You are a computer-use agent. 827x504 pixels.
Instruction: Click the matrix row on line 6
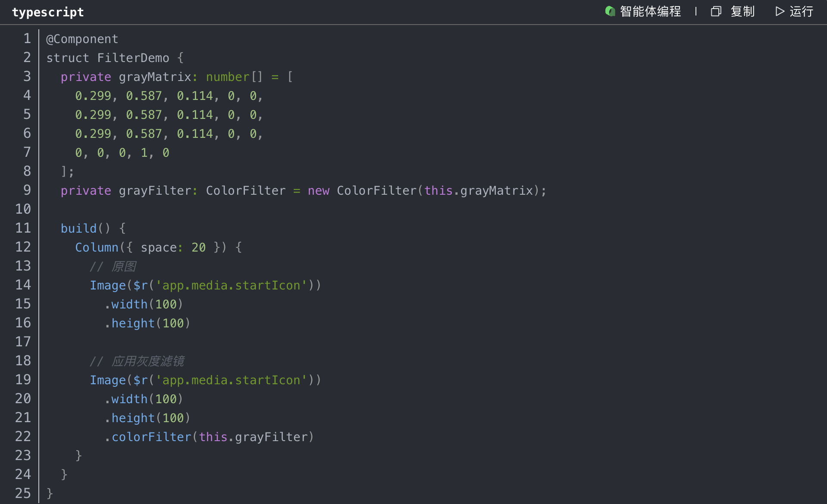point(169,134)
